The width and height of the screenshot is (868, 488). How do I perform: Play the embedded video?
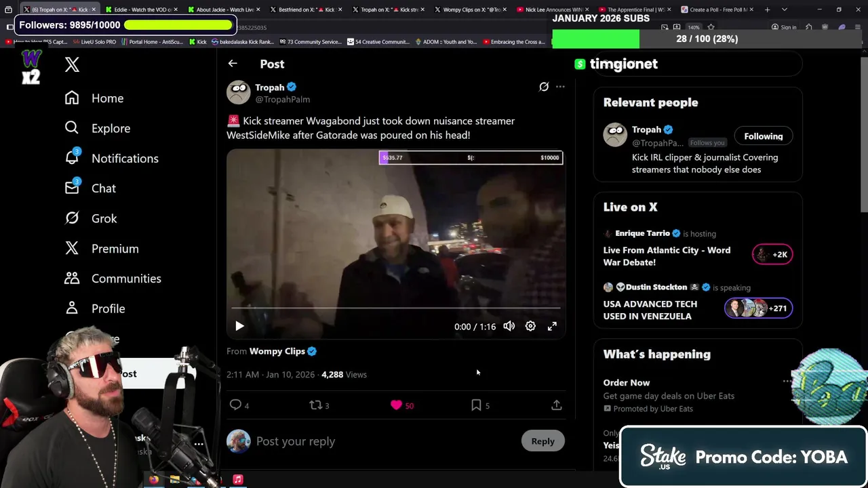point(239,326)
